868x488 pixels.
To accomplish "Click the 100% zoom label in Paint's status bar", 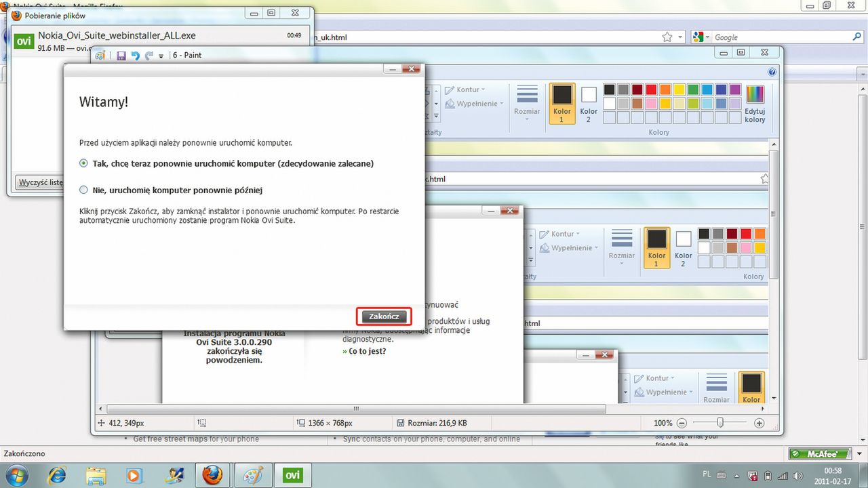I will 663,423.
